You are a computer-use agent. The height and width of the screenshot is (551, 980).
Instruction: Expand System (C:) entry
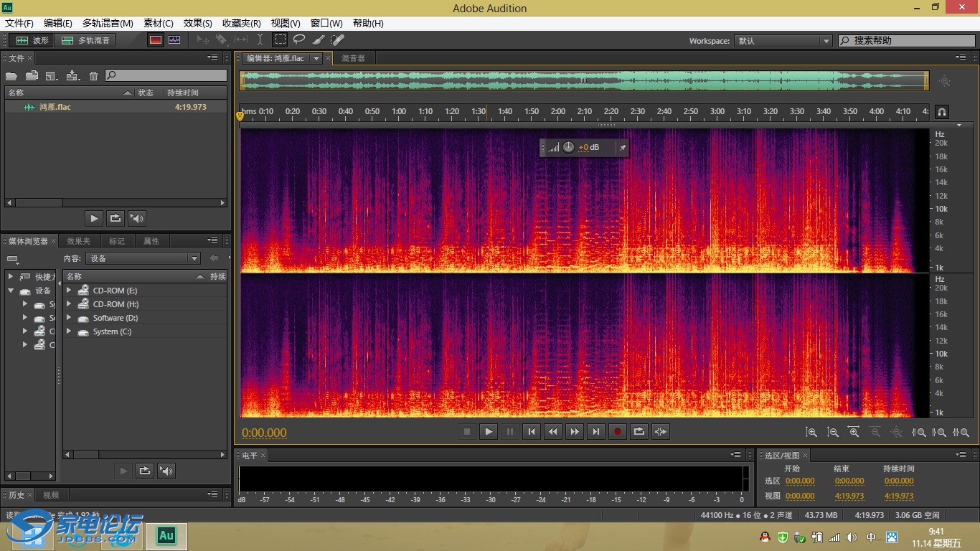click(x=69, y=331)
